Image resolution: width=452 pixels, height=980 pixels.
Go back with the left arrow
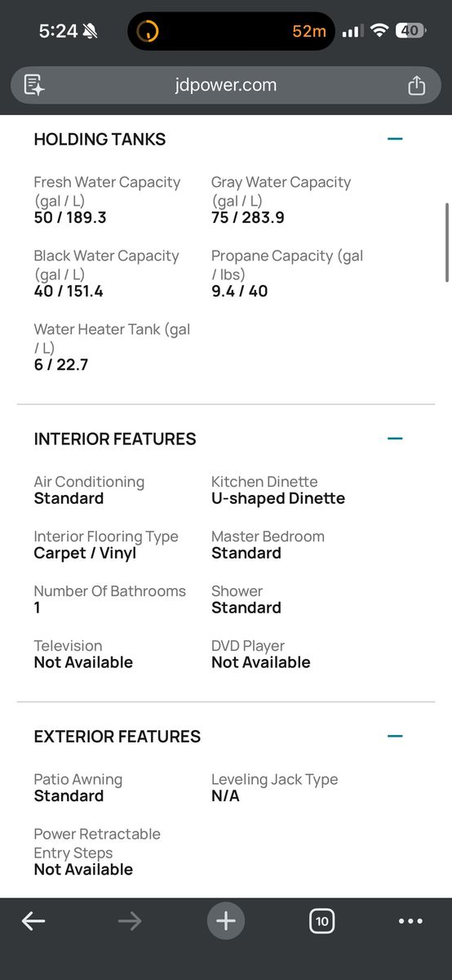point(33,921)
